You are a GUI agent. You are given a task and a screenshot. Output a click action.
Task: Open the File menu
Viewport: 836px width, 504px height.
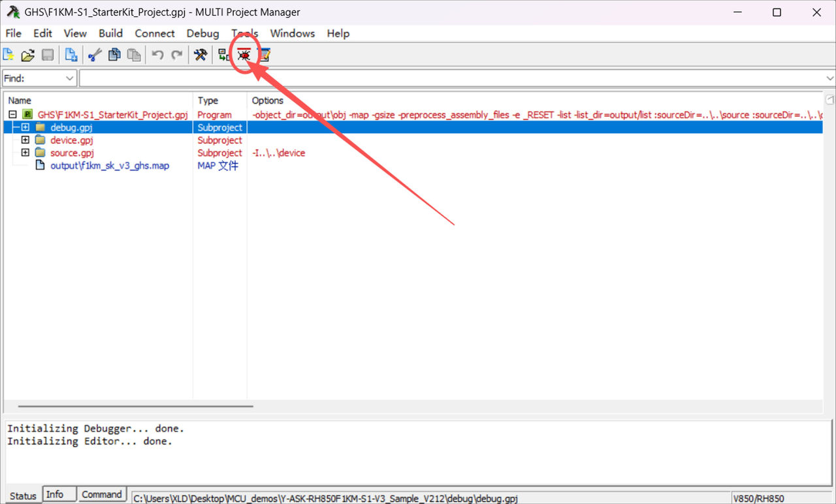[x=13, y=33]
